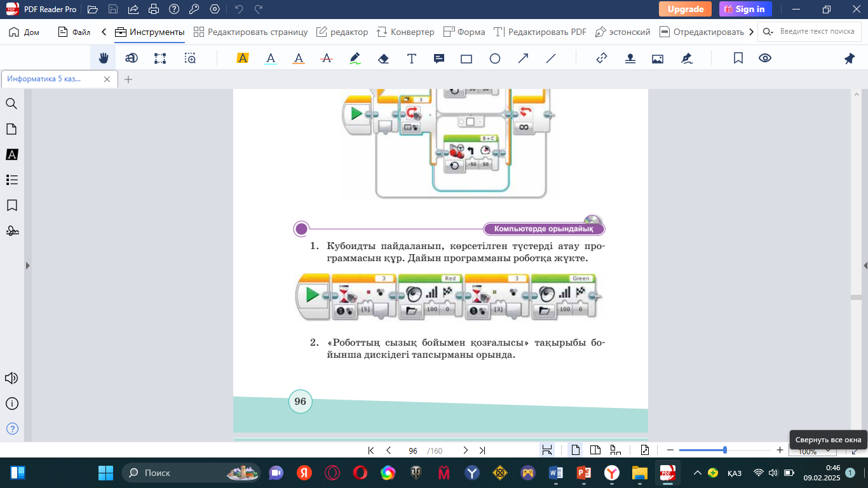Expand the left side panel arrow
868x488 pixels.
[x=27, y=266]
